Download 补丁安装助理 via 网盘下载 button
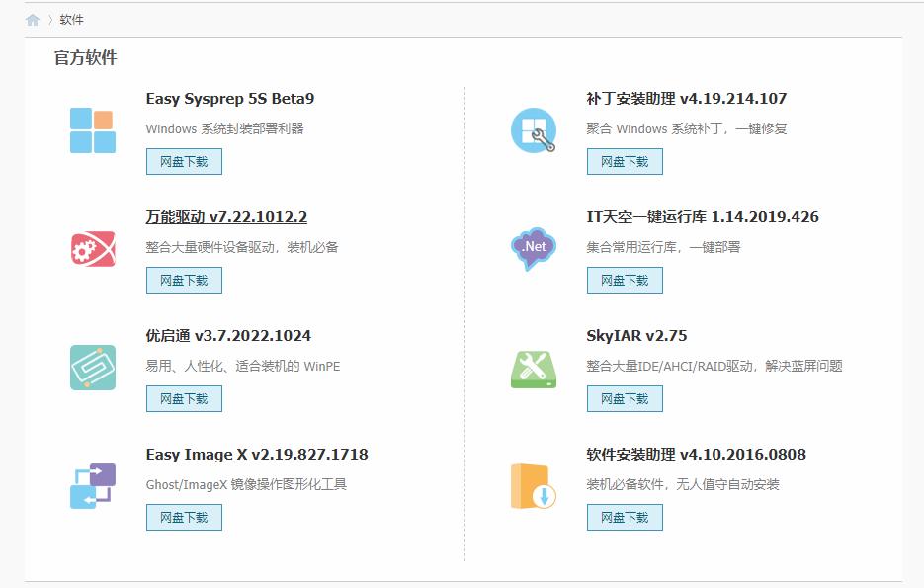This screenshot has width=924, height=588. pyautogui.click(x=625, y=162)
